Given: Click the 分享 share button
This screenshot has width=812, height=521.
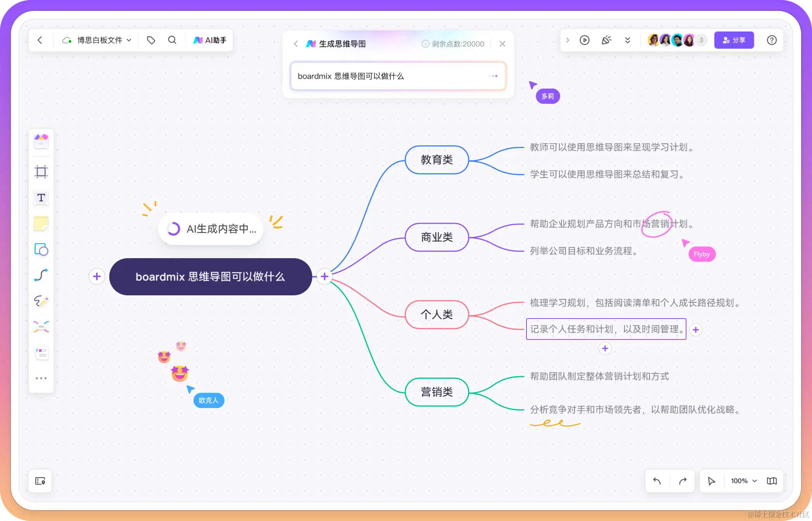Looking at the screenshot, I should tap(734, 40).
